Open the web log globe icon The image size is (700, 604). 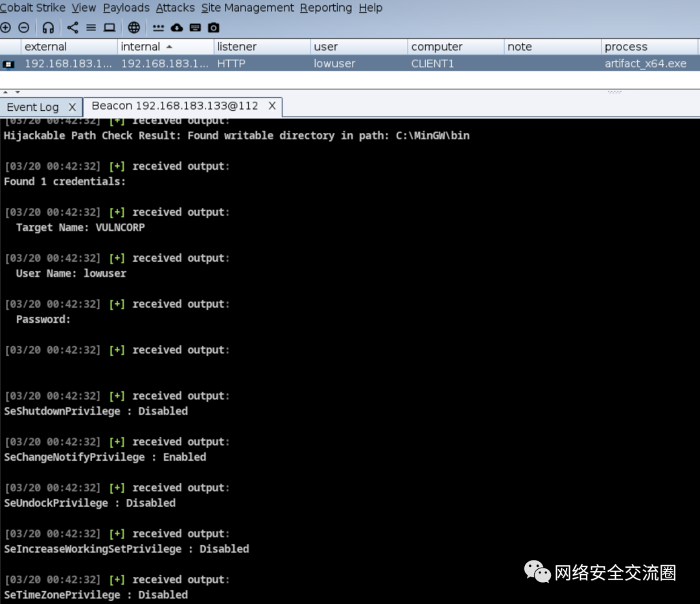pyautogui.click(x=134, y=28)
